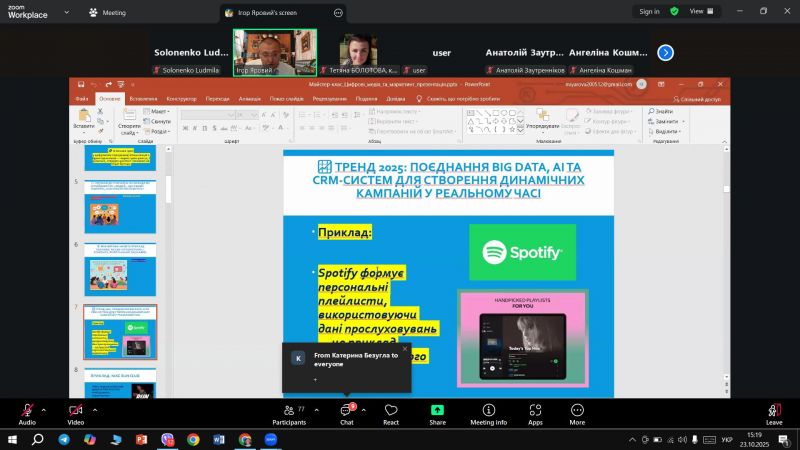Open options for Ігор Яровий's shared screen
The width and height of the screenshot is (800, 450).
click(x=338, y=13)
